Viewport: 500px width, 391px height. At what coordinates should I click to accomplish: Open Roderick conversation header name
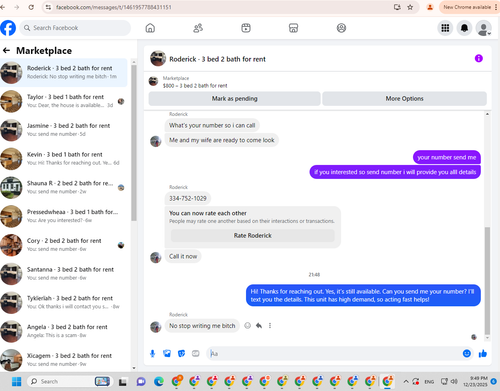[x=217, y=59]
